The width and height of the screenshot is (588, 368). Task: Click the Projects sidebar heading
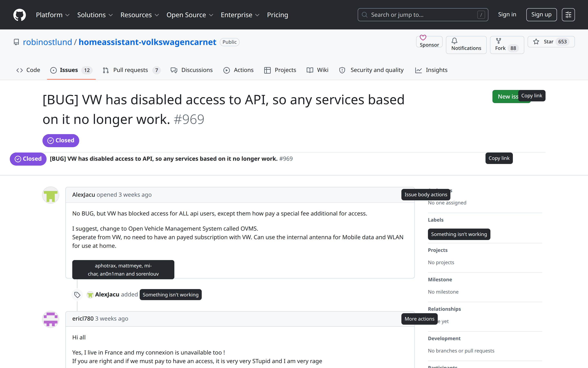(x=438, y=250)
